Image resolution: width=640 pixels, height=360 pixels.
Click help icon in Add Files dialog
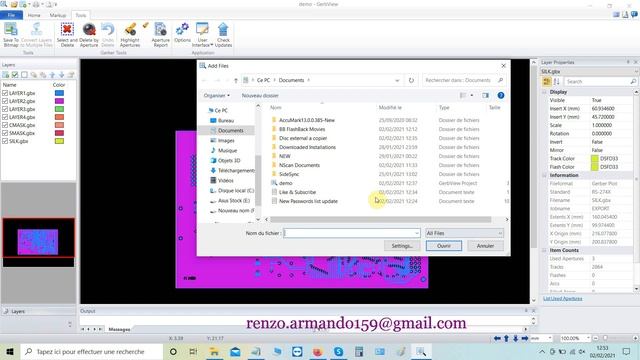click(x=501, y=95)
